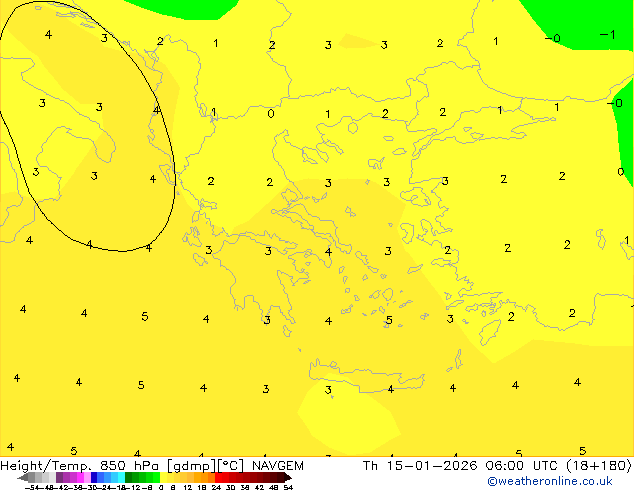The width and height of the screenshot is (634, 490).
Task: Click the NAVGEM model label
Action: click(x=278, y=466)
